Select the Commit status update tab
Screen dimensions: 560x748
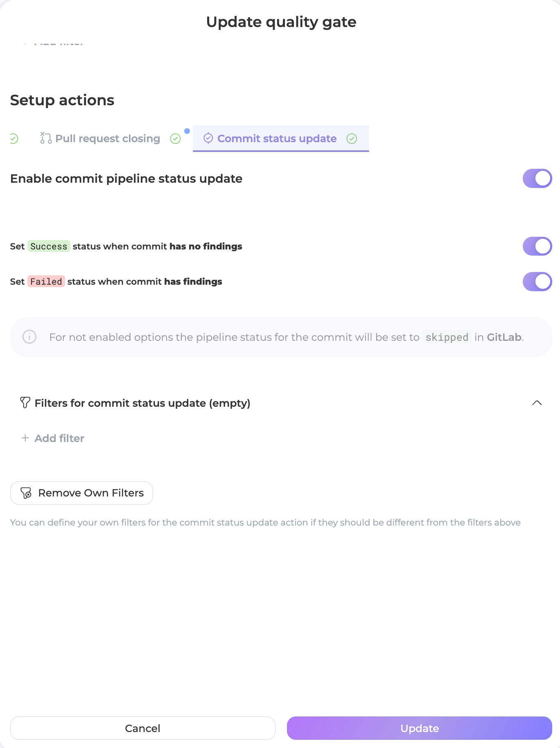pyautogui.click(x=277, y=139)
